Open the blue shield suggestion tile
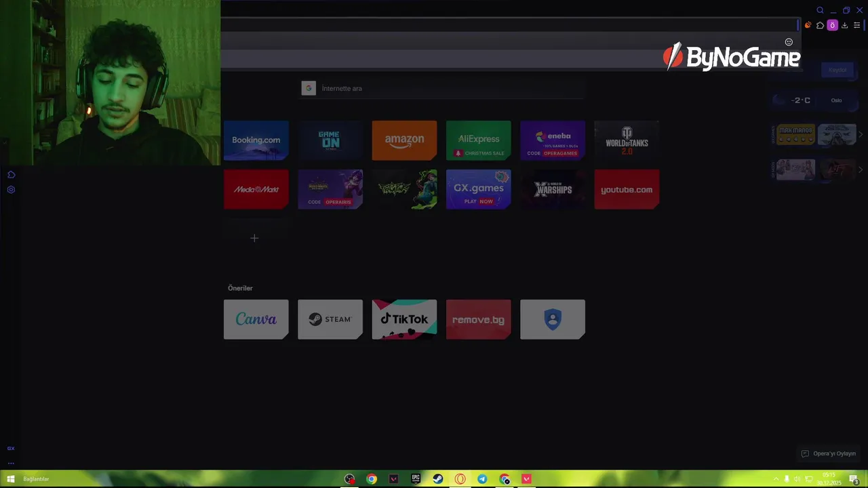868x488 pixels. 553,319
